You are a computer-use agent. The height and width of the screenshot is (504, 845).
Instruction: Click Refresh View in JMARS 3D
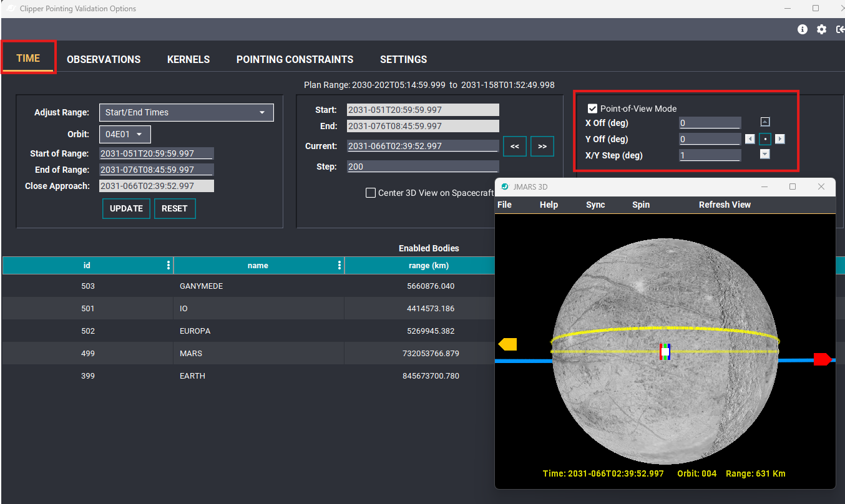(725, 205)
